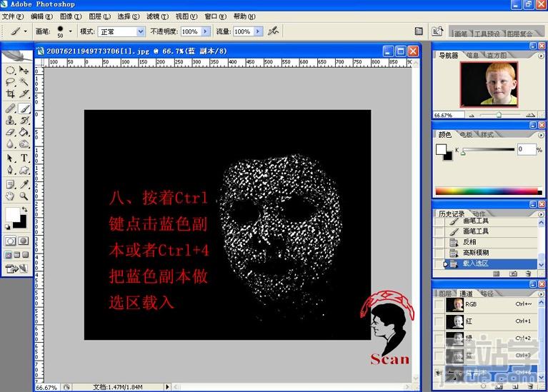Click the swap foreground/background colors arrow
Viewport: 548px width, 392px height.
24,210
